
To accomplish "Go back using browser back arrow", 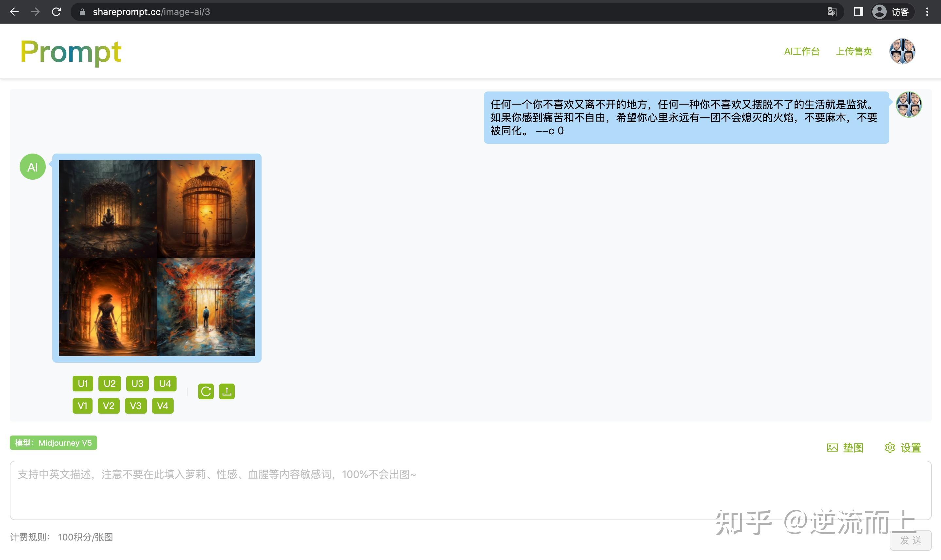I will click(14, 12).
